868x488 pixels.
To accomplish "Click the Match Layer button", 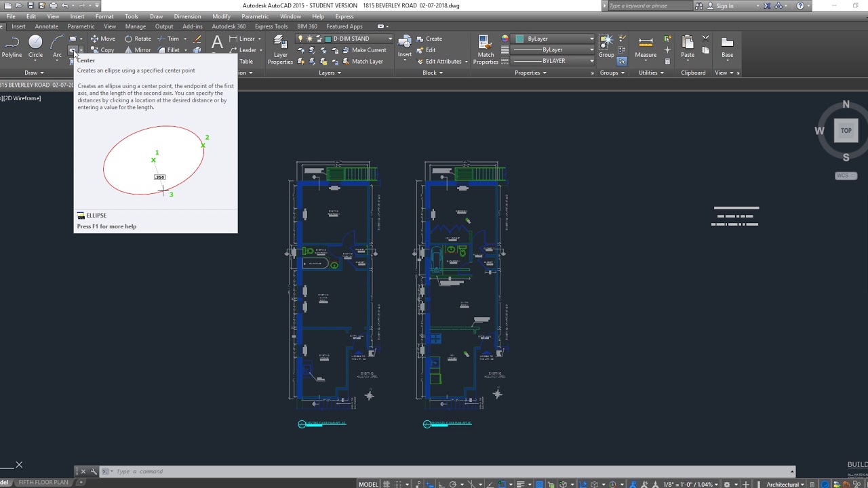I will click(x=361, y=61).
